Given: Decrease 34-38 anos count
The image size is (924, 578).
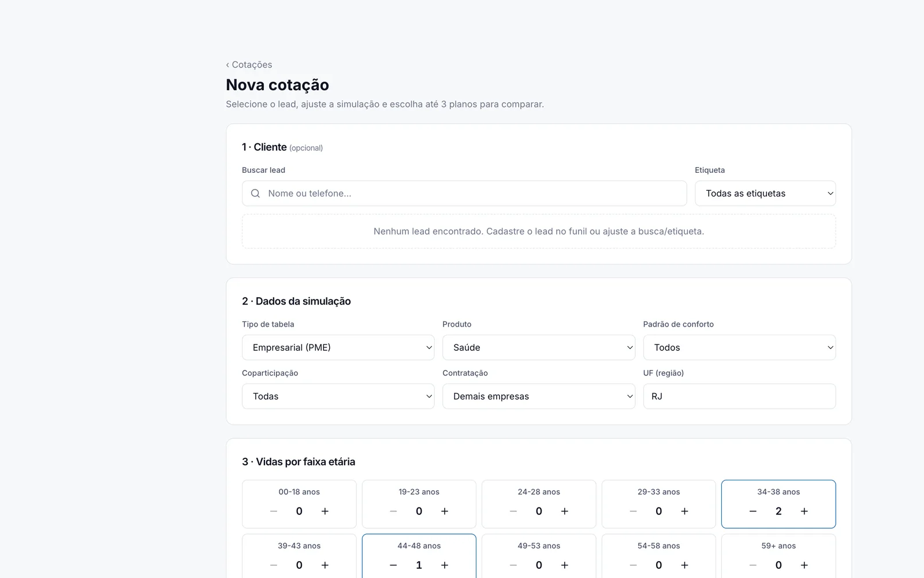Looking at the screenshot, I should coord(753,511).
